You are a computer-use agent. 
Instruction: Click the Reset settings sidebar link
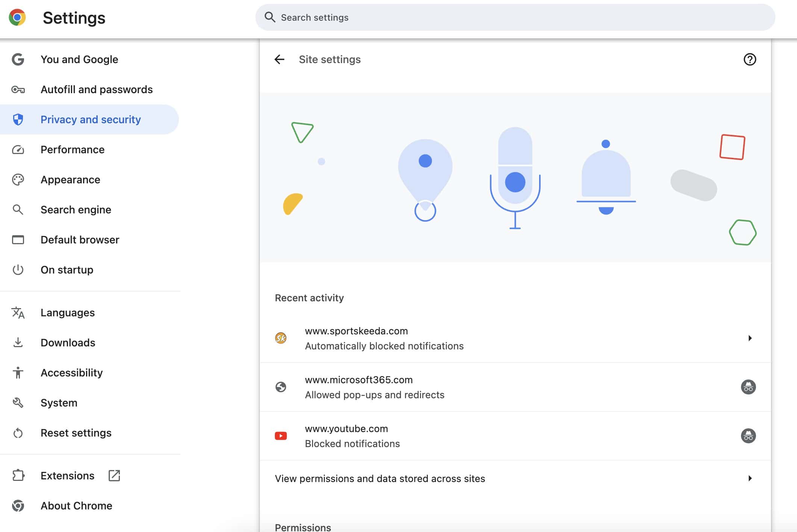coord(76,432)
